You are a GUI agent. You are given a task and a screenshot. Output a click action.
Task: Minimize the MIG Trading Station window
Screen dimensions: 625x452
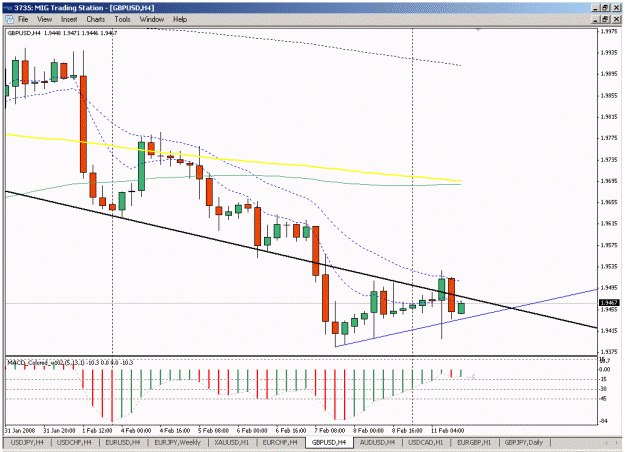596,8
